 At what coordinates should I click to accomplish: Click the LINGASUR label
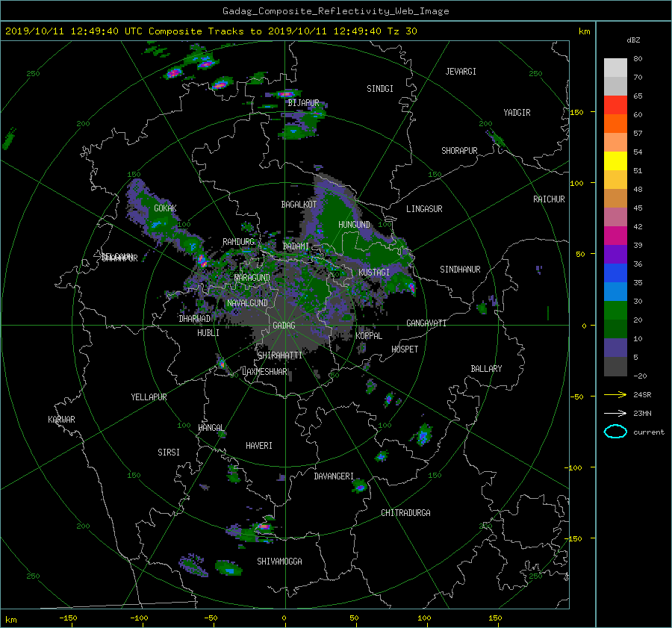pos(424,209)
